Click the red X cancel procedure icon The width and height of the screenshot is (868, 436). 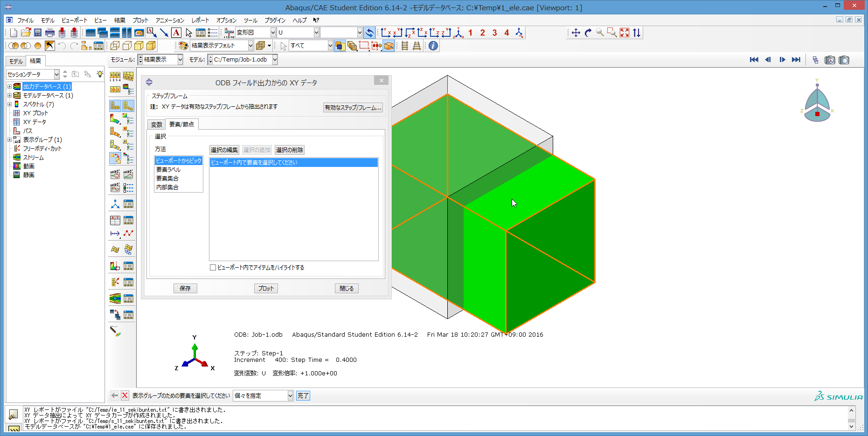click(125, 395)
